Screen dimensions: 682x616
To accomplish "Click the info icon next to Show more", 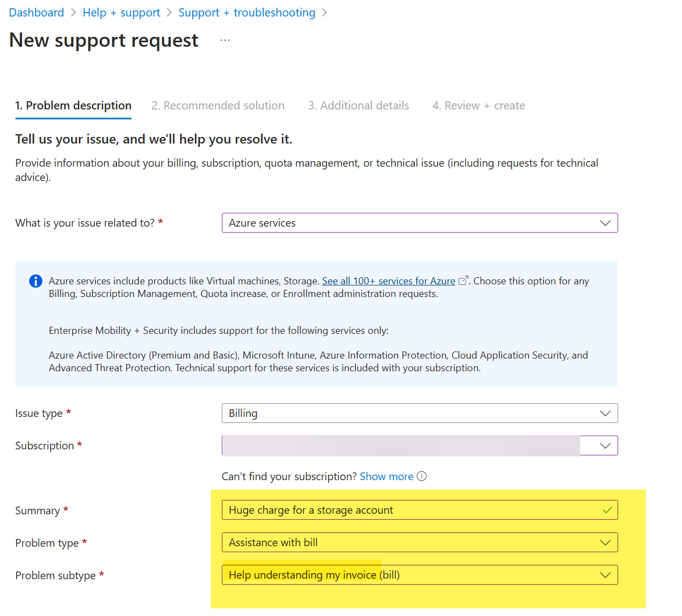I will pos(422,476).
